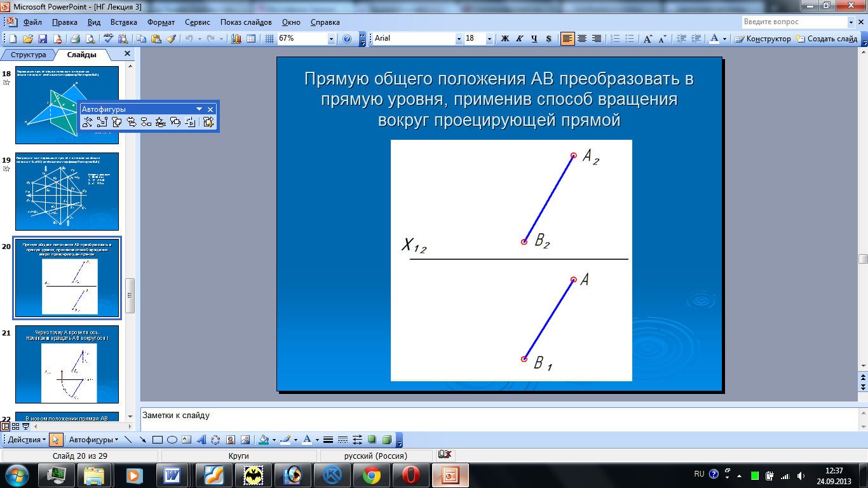Run the spell check ABC icon
Image resolution: width=868 pixels, height=488 pixels.
109,39
